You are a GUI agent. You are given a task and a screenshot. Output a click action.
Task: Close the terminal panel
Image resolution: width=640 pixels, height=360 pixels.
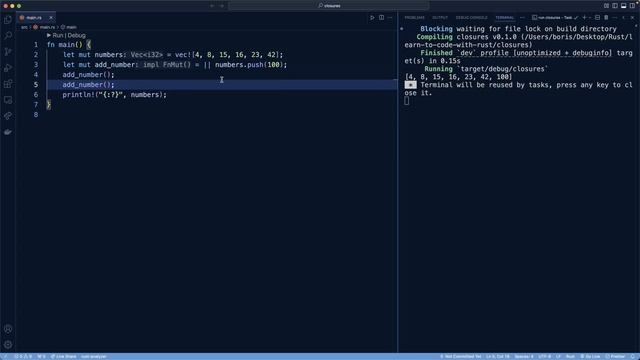pyautogui.click(x=632, y=18)
